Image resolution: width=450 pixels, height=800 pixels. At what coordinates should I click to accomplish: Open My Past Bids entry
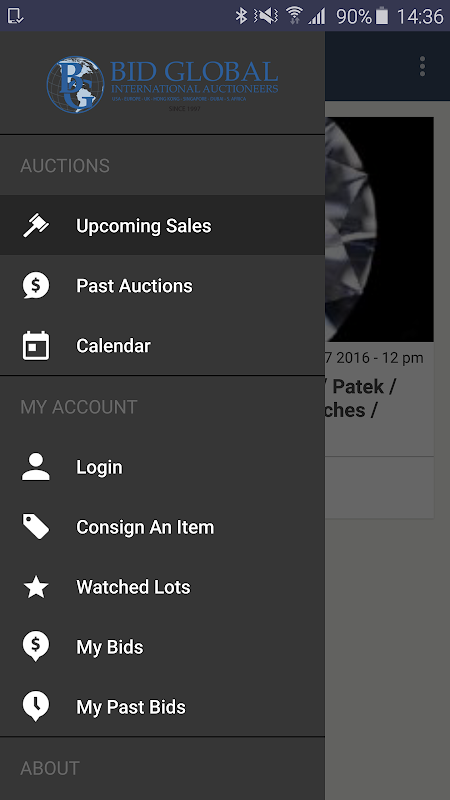162,707
